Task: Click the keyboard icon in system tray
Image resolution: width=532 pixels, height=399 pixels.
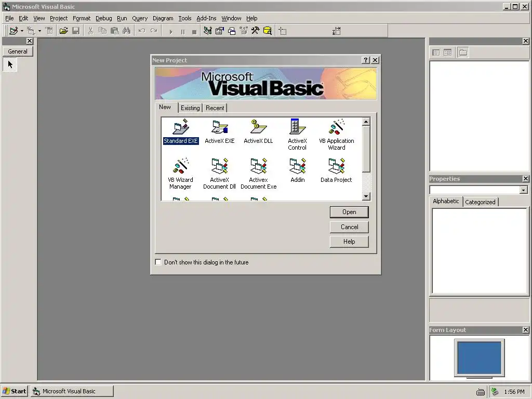Action: 480,392
